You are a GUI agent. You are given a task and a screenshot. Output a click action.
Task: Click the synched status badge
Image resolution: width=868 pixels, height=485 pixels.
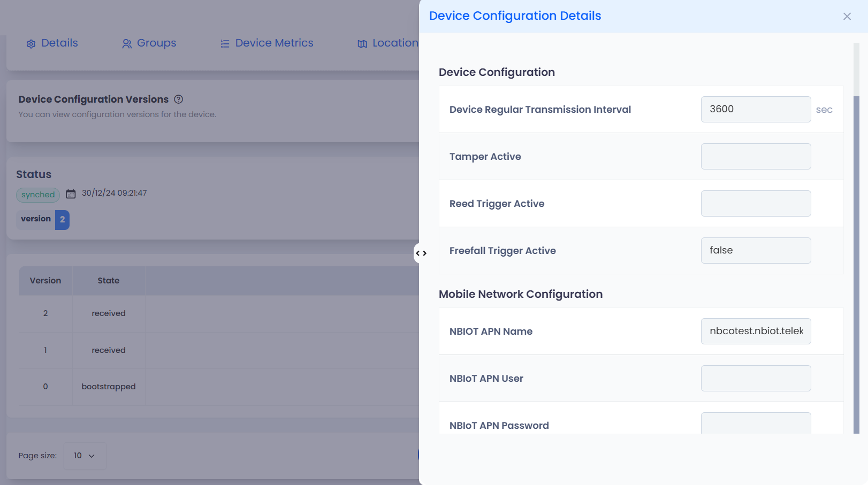(38, 195)
